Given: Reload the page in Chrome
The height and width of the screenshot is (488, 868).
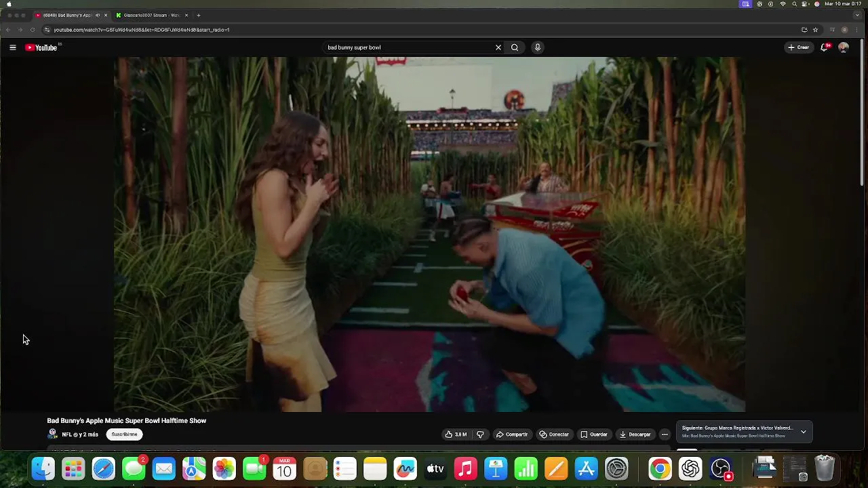Looking at the screenshot, I should click(32, 30).
